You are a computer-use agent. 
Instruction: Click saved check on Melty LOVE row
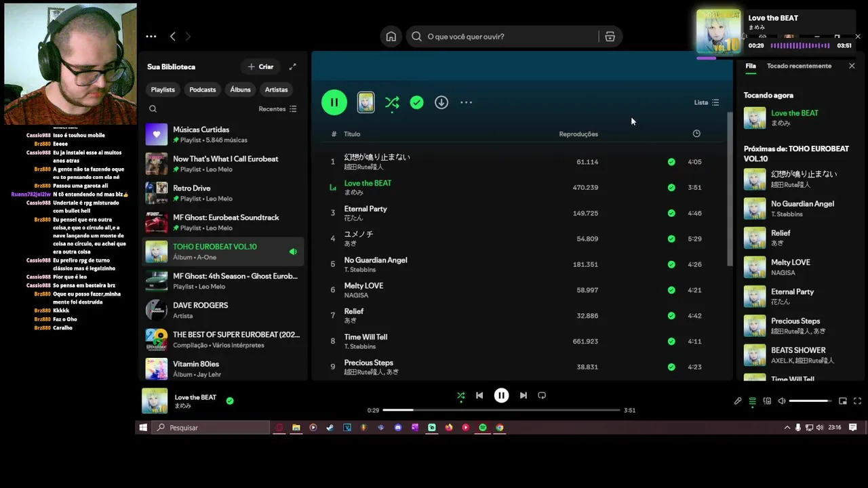pos(671,290)
